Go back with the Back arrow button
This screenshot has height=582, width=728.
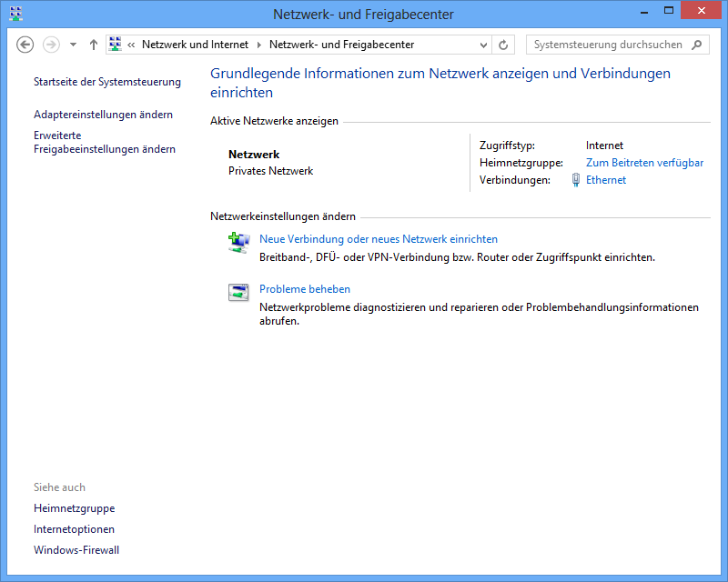(x=25, y=45)
